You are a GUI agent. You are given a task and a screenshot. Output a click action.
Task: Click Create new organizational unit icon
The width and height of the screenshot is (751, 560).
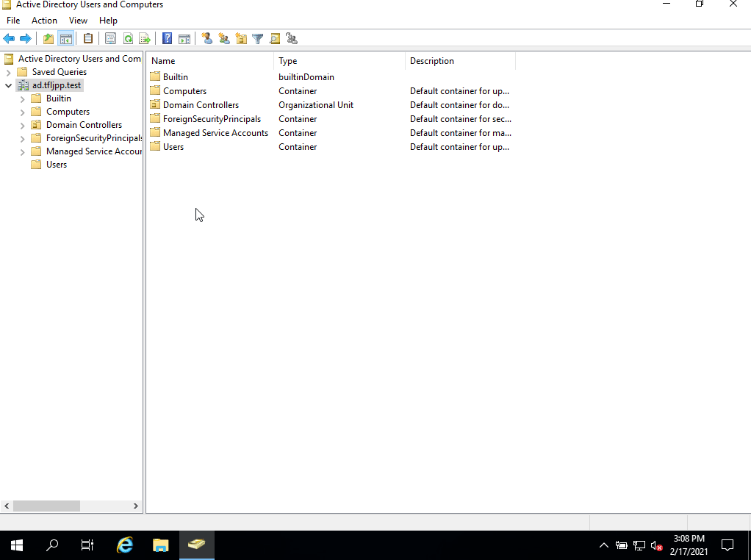241,39
